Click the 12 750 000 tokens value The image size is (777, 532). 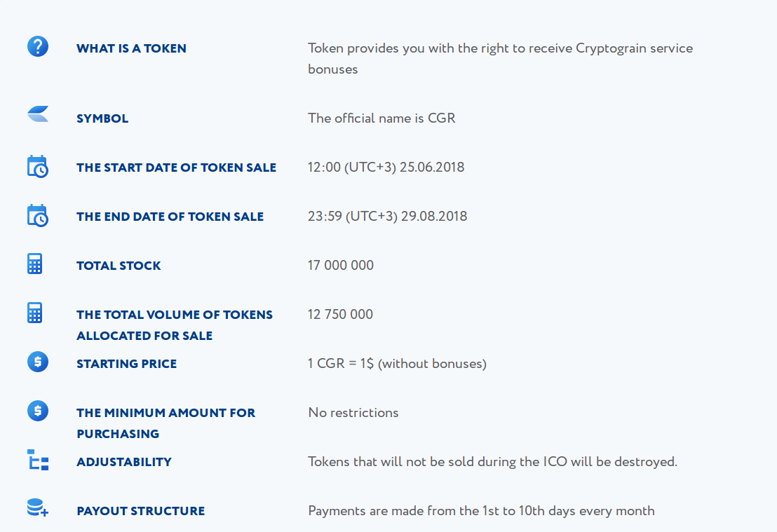(340, 314)
